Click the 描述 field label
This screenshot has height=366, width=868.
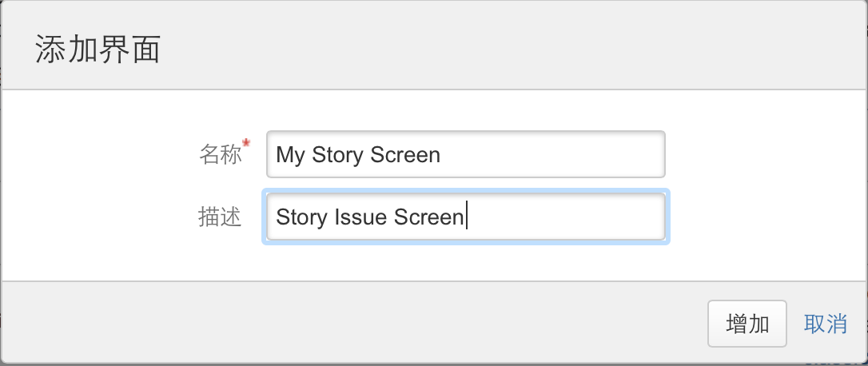tap(220, 217)
